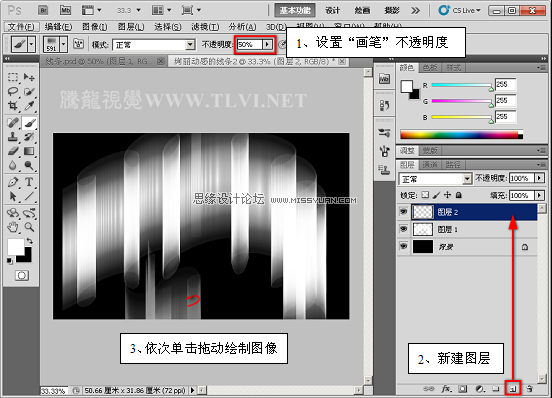This screenshot has width=552, height=398.
Task: Toggle lock transparent pixels
Action: click(x=426, y=195)
